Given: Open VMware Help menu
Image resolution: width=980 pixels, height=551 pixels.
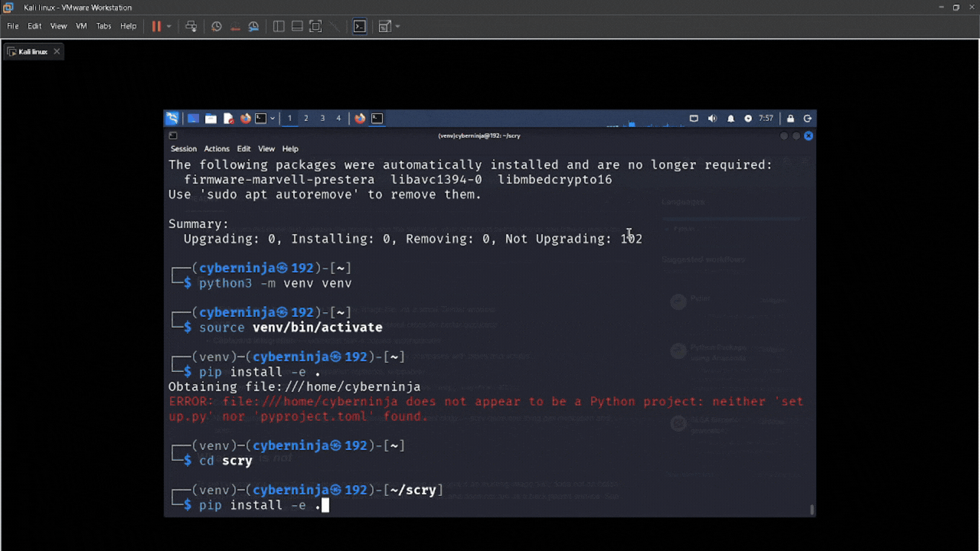Looking at the screenshot, I should pyautogui.click(x=129, y=26).
